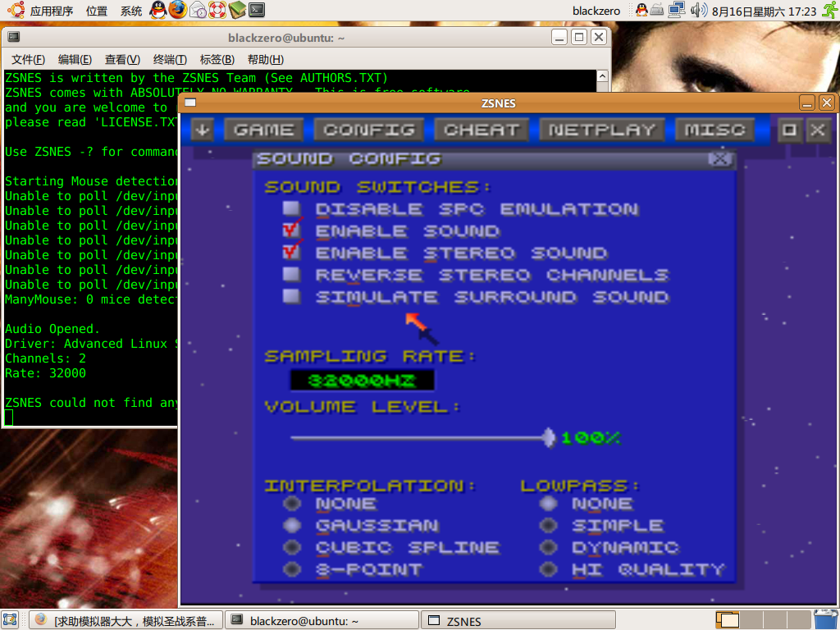Click the Ubuntu logo in the top panel
The height and width of the screenshot is (630, 840).
pyautogui.click(x=16, y=10)
